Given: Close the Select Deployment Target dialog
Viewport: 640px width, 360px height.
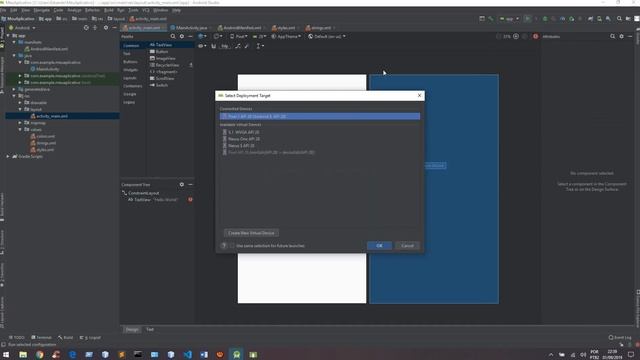Looking at the screenshot, I should [419, 96].
